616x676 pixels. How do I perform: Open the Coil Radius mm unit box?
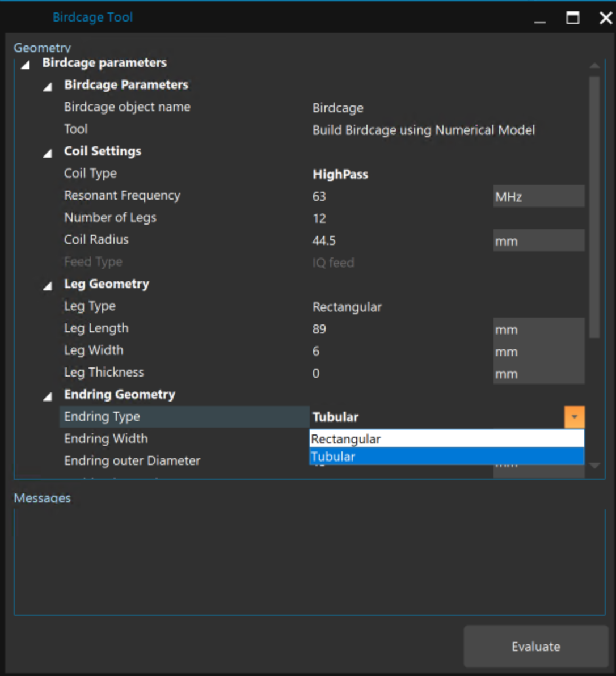pyautogui.click(x=538, y=240)
